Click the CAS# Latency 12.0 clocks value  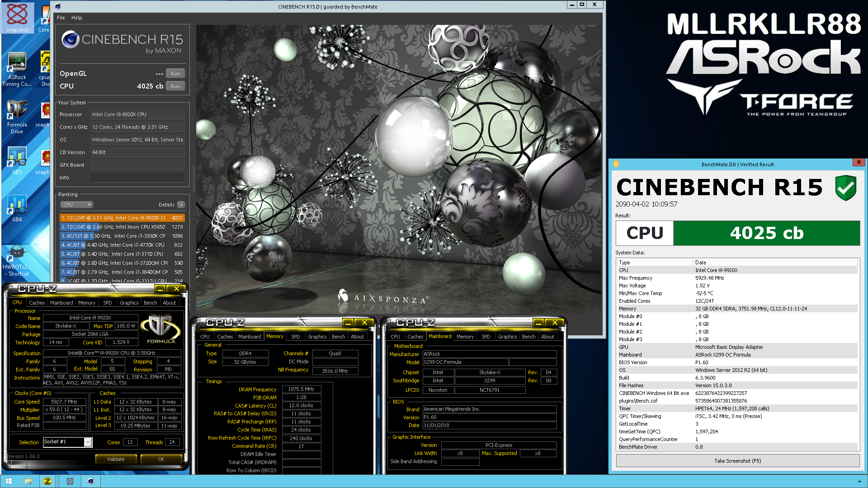pyautogui.click(x=302, y=405)
